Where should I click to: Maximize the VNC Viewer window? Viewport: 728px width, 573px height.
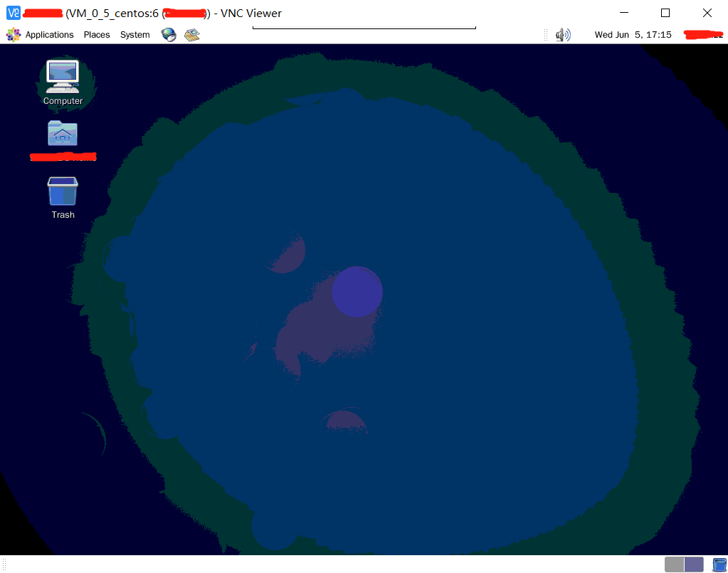click(665, 13)
